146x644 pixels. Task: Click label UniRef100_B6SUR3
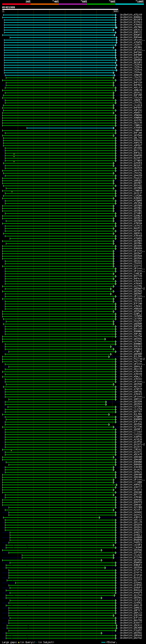tap(131, 63)
